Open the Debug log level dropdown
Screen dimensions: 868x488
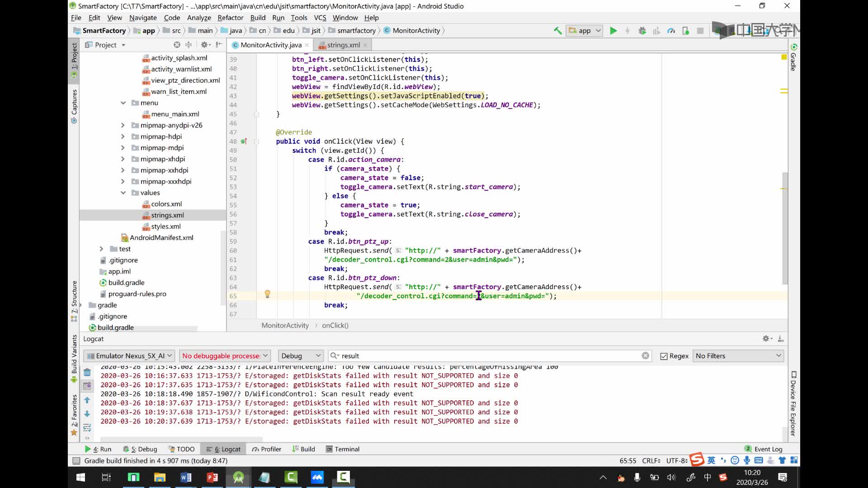coord(301,356)
